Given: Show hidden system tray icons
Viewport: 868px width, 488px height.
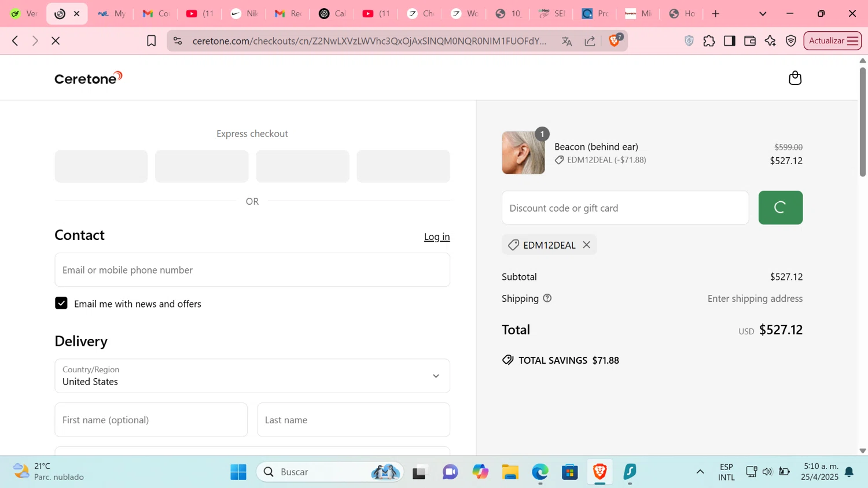Looking at the screenshot, I should point(700,472).
